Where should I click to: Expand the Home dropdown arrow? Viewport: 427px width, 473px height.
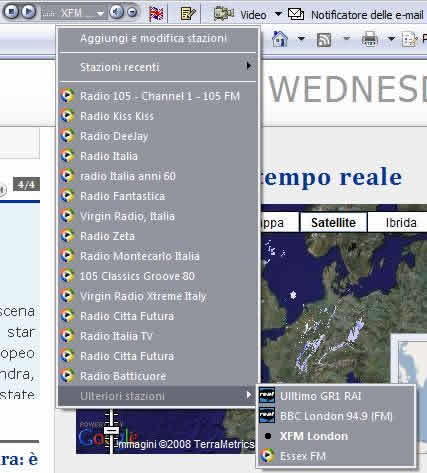(301, 39)
